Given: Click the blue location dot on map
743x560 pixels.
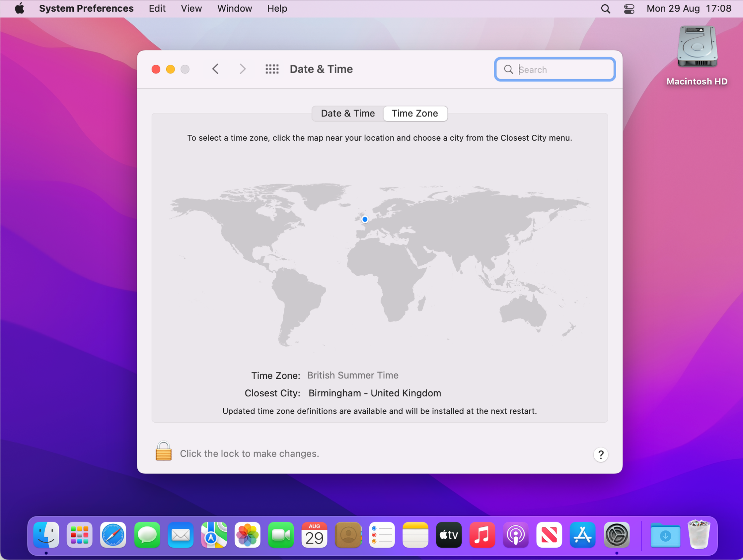Looking at the screenshot, I should 365,219.
